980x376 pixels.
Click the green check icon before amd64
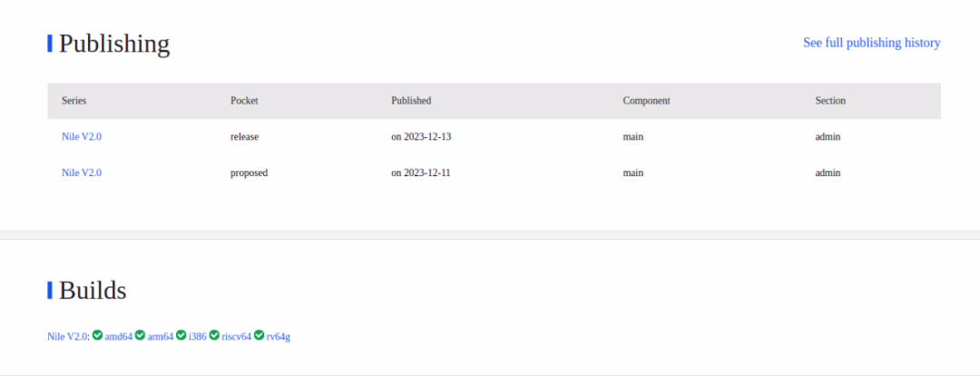[x=97, y=335]
